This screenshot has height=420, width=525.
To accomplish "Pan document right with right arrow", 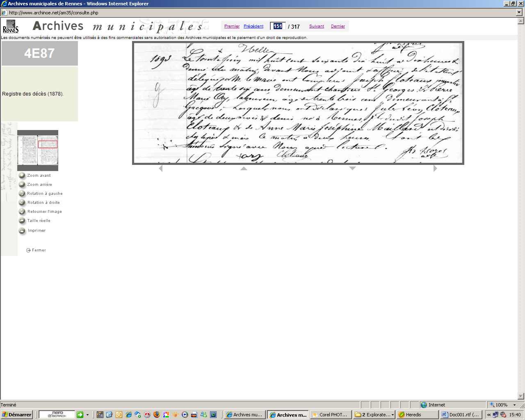I will pos(435,168).
